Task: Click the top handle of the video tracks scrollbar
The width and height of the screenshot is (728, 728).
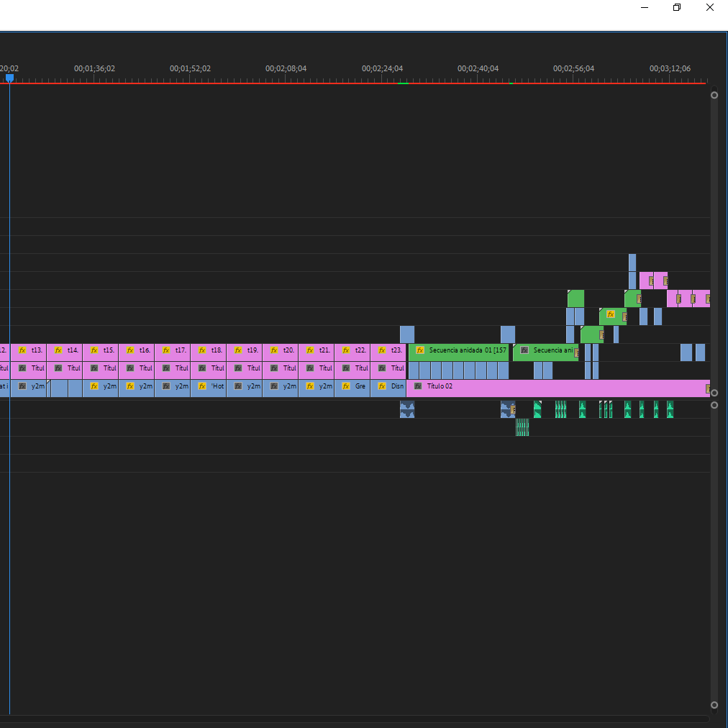Action: tap(714, 95)
